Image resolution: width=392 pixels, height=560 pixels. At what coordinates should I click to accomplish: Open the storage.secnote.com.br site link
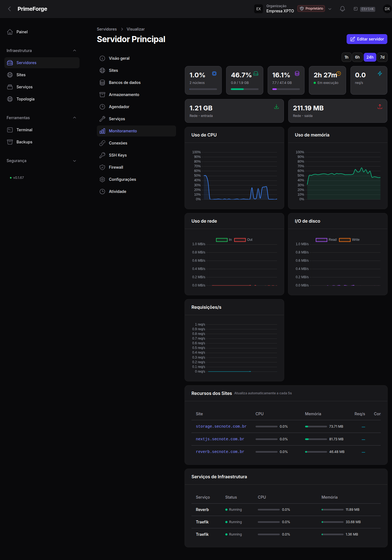click(221, 427)
